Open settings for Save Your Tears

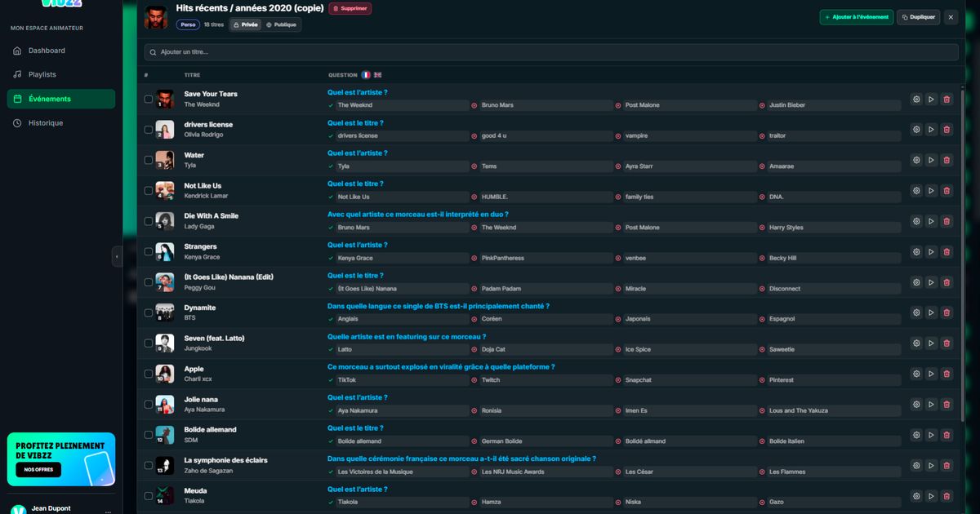(916, 100)
